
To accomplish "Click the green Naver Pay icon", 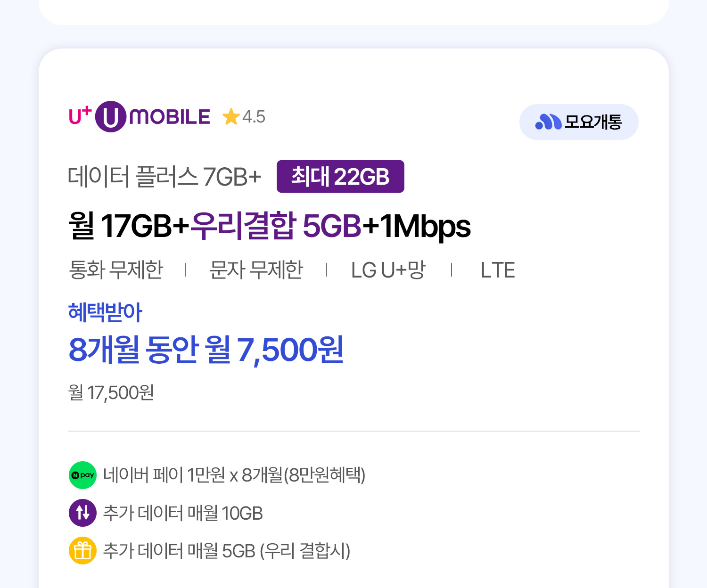I will tap(83, 475).
